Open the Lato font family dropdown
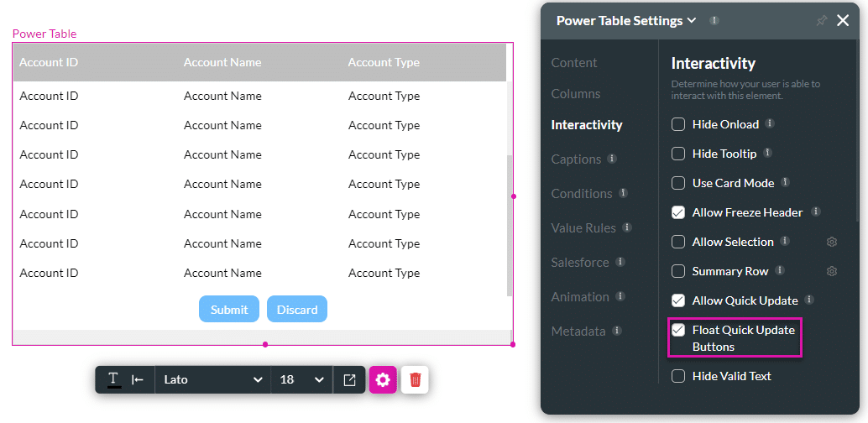868x423 pixels. (213, 379)
